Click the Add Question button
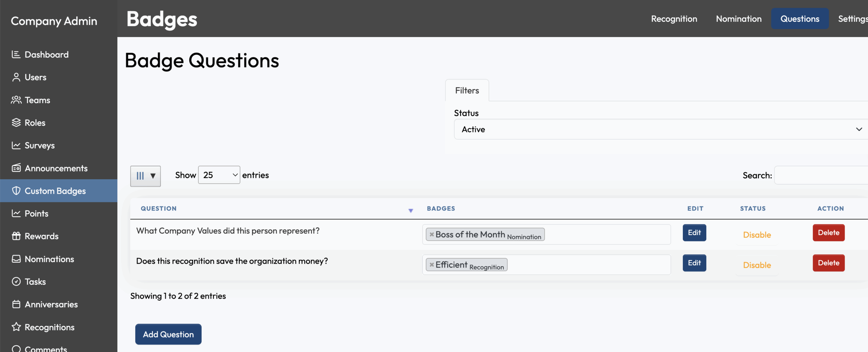This screenshot has width=868, height=352. coord(168,334)
